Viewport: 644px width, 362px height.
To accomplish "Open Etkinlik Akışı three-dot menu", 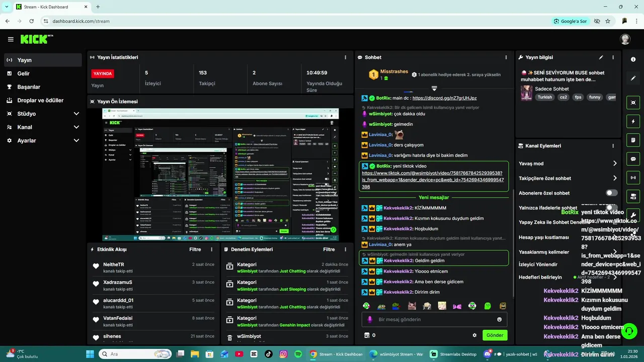I will click(211, 249).
